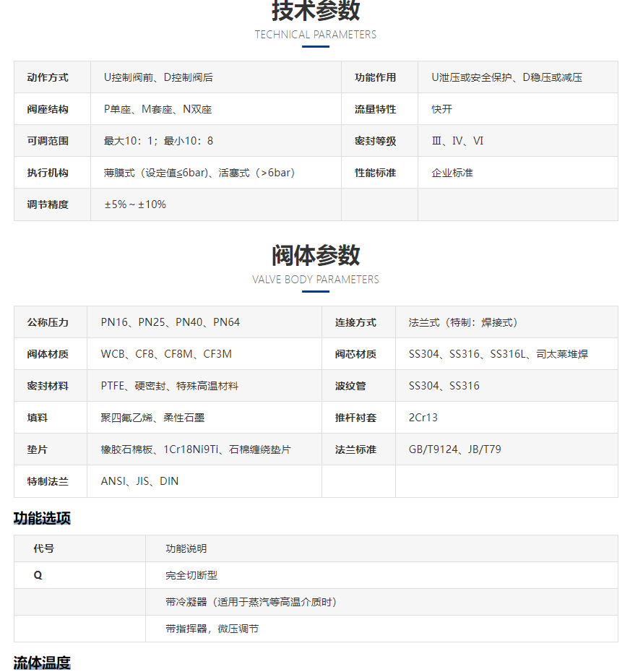Select the ±5% ~ ±10% precision value

tap(135, 204)
